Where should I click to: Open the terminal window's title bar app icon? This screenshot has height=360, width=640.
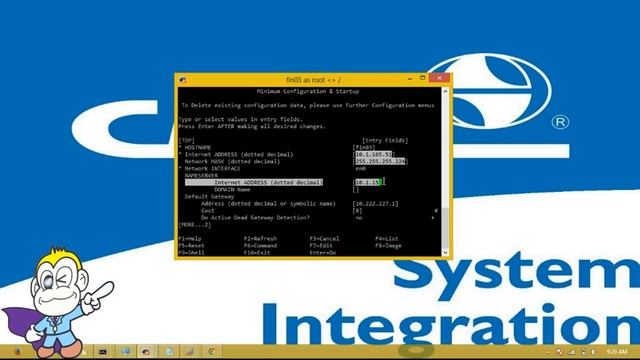tap(183, 80)
